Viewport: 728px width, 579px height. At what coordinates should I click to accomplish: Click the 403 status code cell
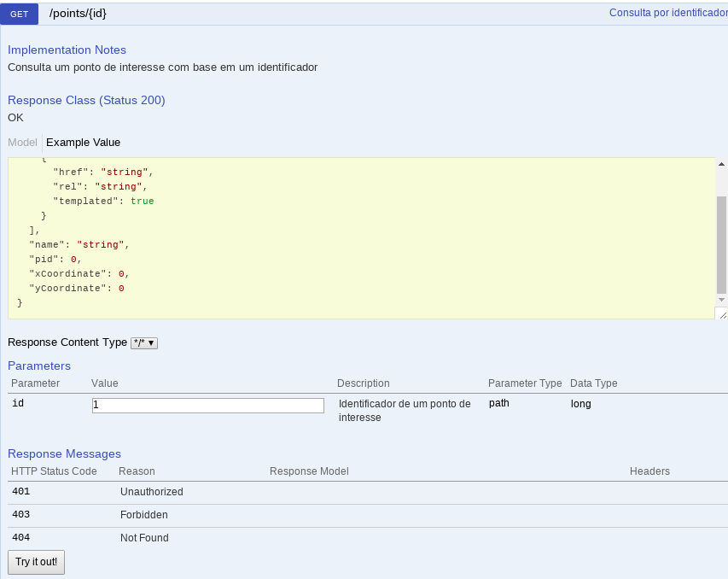pyautogui.click(x=20, y=514)
